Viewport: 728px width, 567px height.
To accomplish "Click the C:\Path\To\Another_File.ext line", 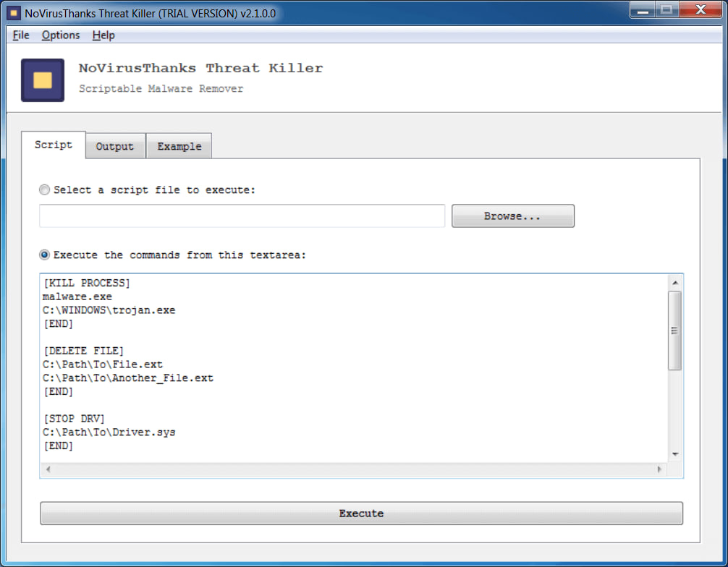I will tap(128, 378).
